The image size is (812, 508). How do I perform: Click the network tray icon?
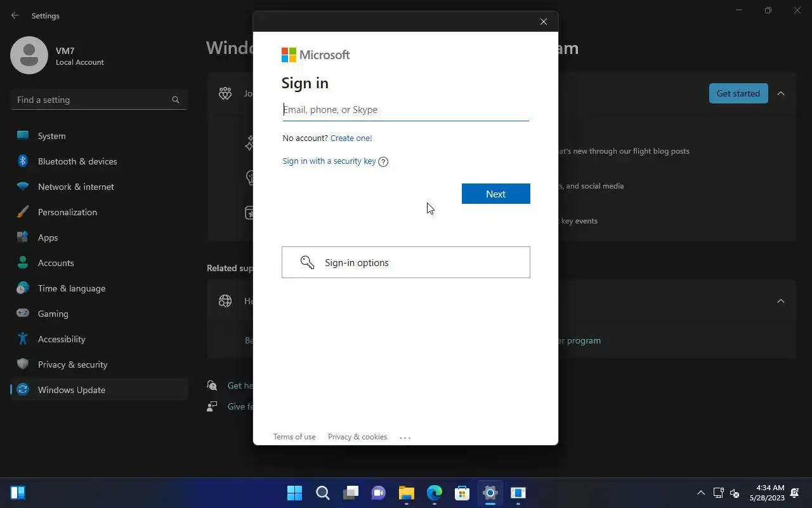pyautogui.click(x=718, y=493)
